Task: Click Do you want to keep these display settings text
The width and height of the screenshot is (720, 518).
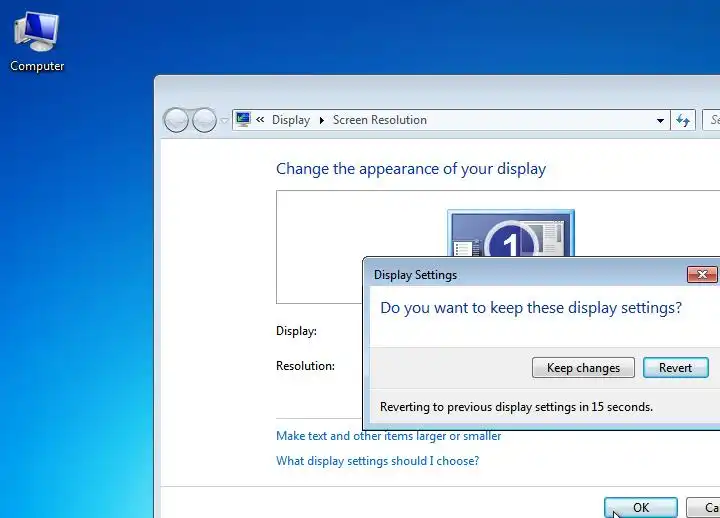Action: (531, 308)
